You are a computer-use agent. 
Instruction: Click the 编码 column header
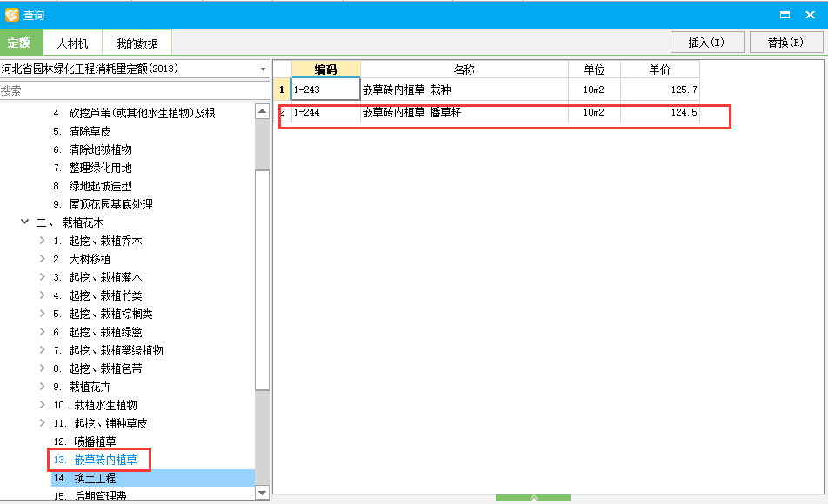coord(325,70)
